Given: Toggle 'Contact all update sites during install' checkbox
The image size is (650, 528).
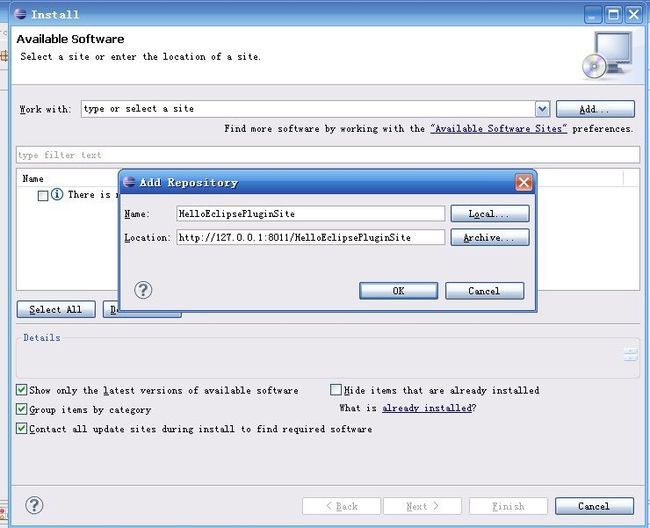Looking at the screenshot, I should 21,428.
